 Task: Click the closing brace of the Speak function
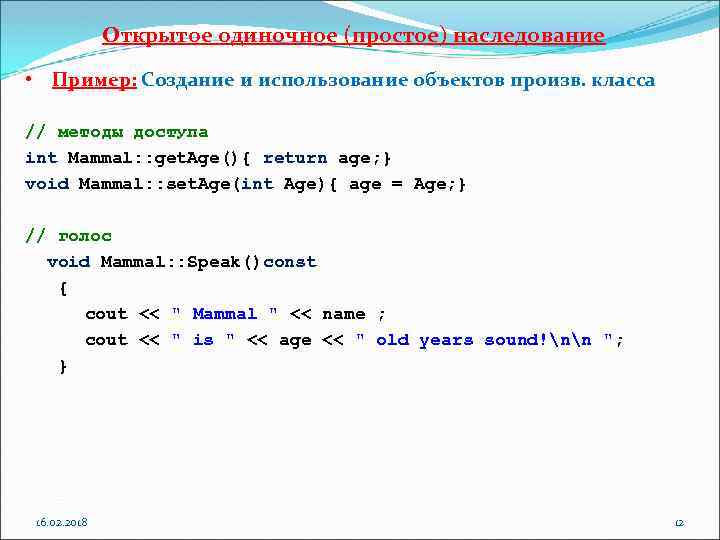(x=63, y=366)
